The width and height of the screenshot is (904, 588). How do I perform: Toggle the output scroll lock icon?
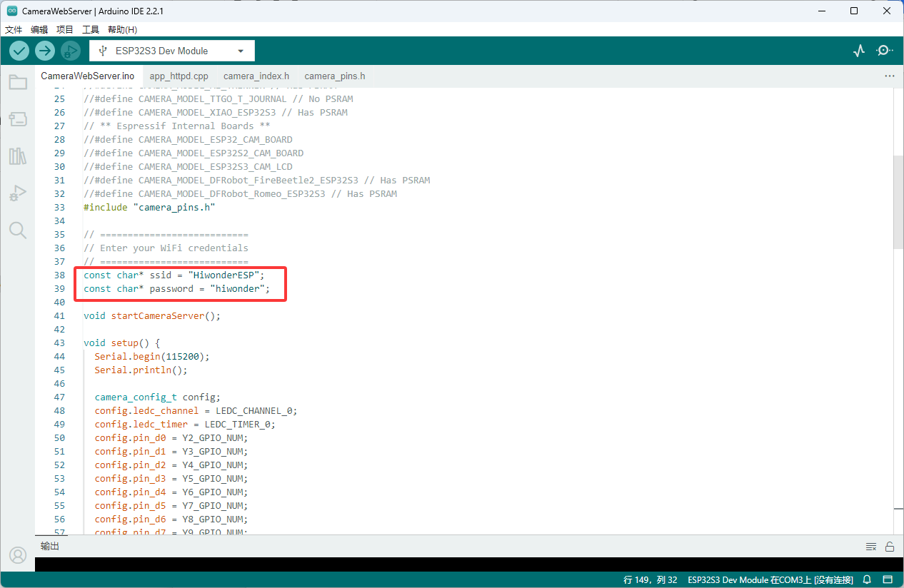point(890,547)
